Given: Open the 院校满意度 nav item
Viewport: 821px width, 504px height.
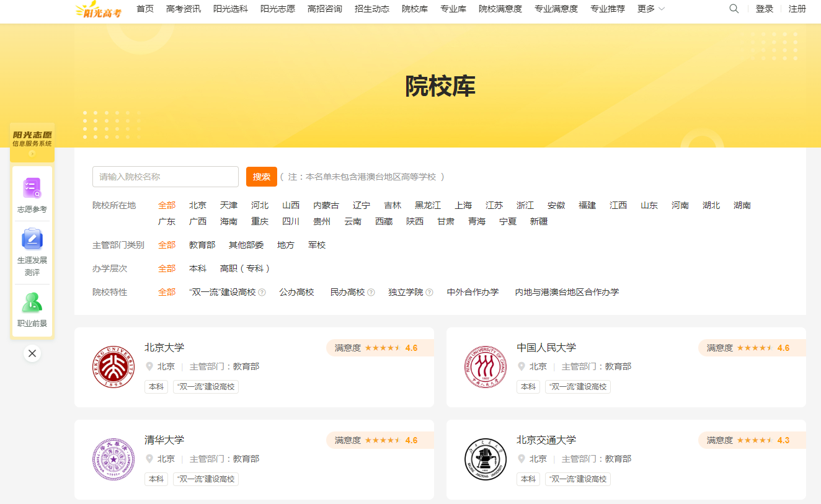Looking at the screenshot, I should [500, 9].
